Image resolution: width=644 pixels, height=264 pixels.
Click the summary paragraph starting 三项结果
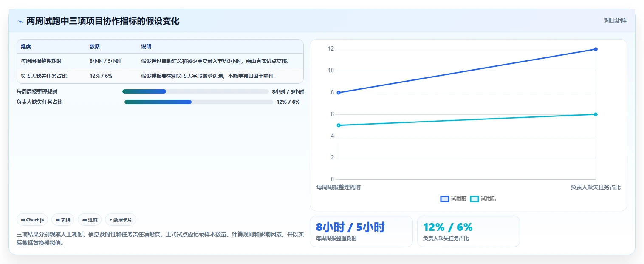point(160,238)
